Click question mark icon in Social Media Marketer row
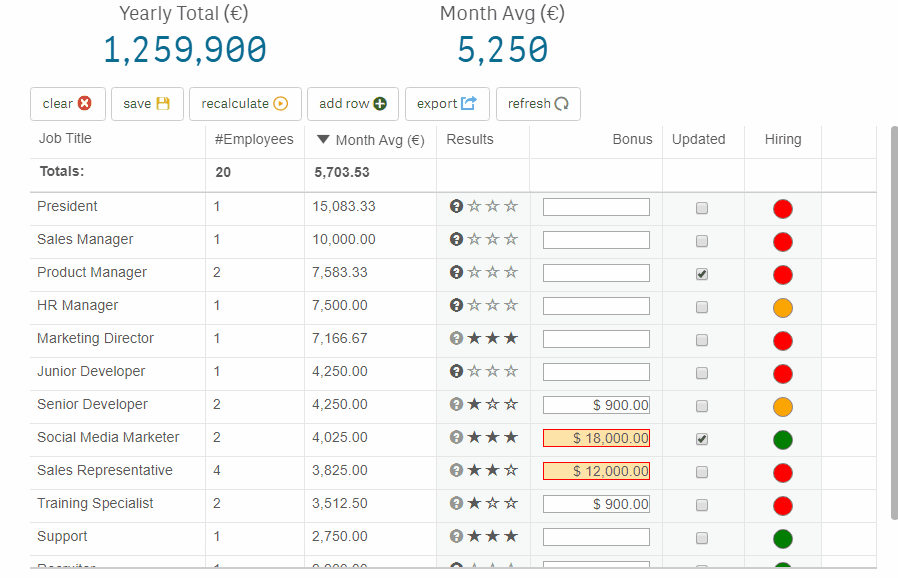Viewport: 898px width, 578px height. pyautogui.click(x=456, y=438)
